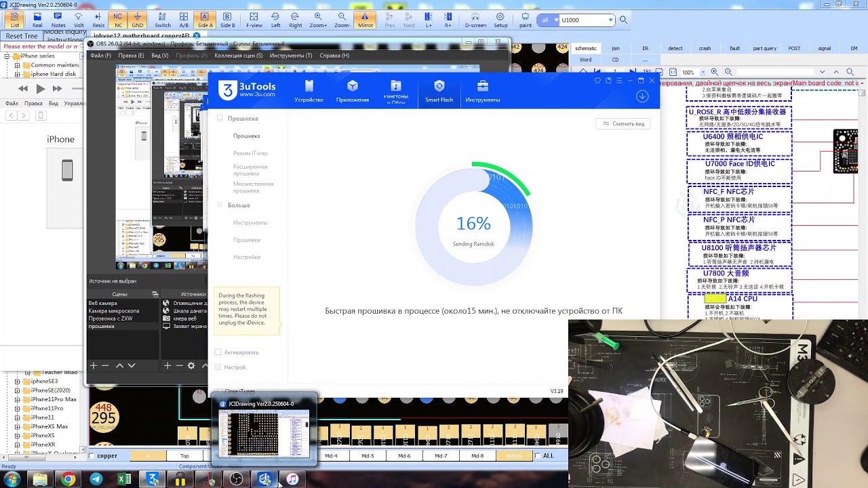This screenshot has height=488, width=868.
Task: Click the R+ toolbar icon
Action: pos(448,20)
